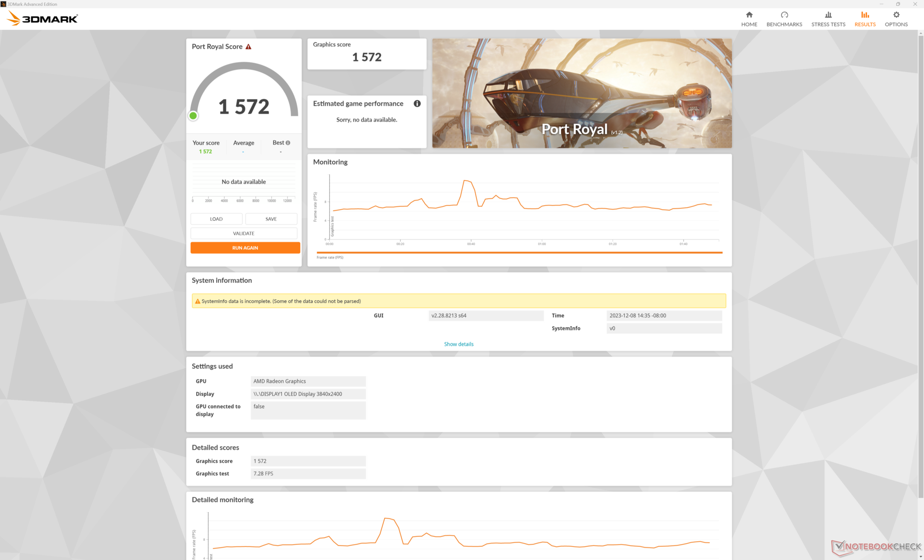Click the Home icon in top navigation
The image size is (924, 560).
[749, 15]
